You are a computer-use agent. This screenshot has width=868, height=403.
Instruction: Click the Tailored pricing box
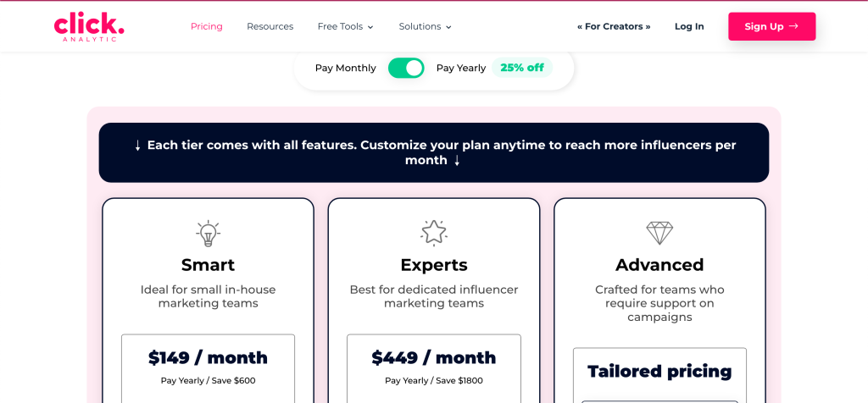[659, 373]
